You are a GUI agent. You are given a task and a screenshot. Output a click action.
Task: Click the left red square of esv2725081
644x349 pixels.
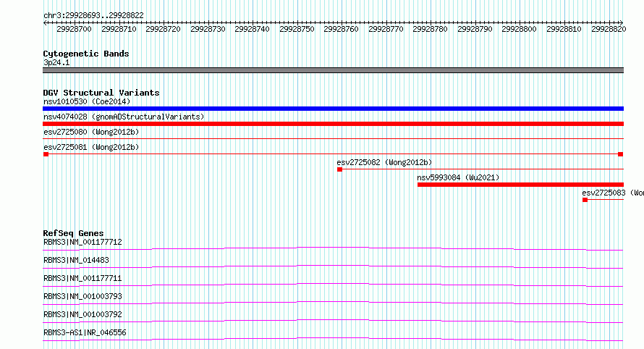click(46, 154)
